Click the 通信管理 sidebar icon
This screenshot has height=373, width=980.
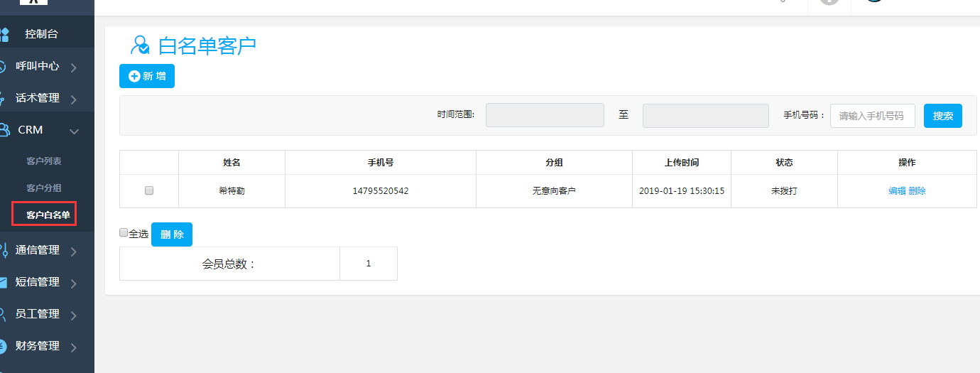[4, 250]
